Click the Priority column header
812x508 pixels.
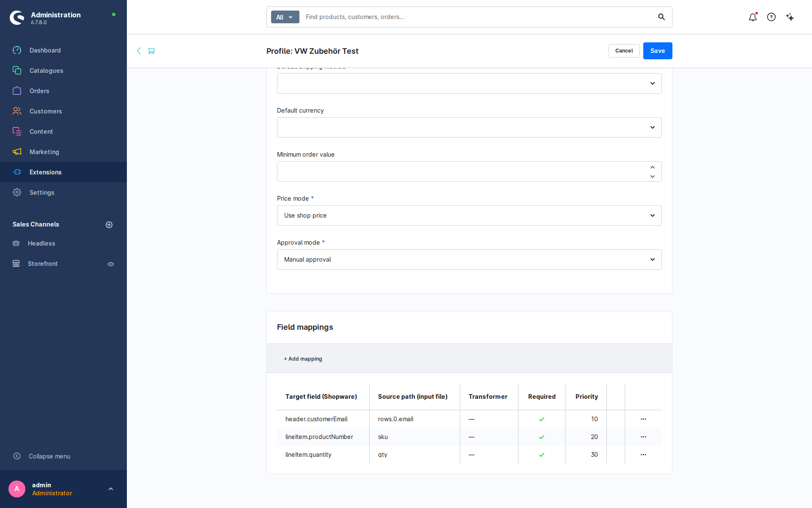(587, 397)
